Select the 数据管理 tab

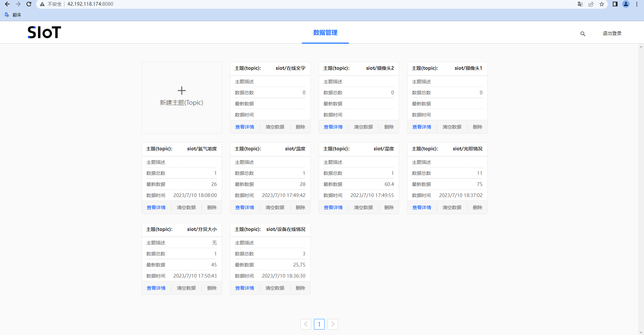[x=325, y=33]
